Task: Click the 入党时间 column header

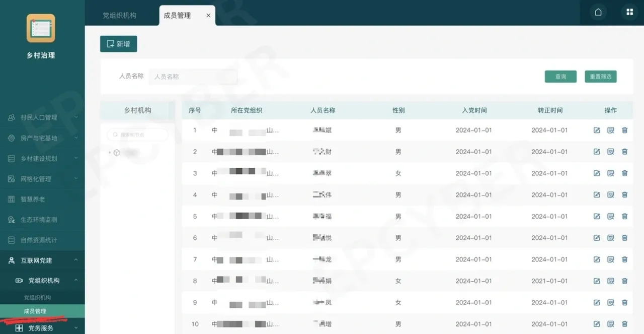Action: pyautogui.click(x=474, y=110)
